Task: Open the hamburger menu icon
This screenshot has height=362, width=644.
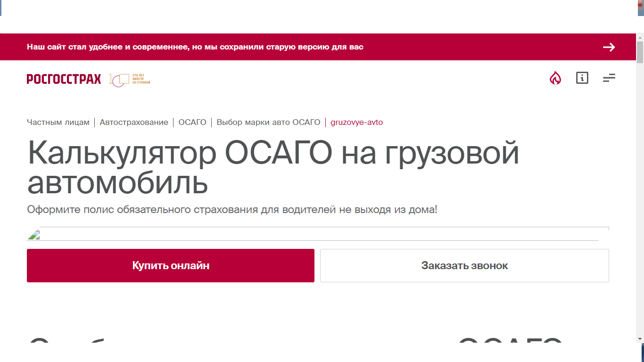Action: (x=609, y=78)
